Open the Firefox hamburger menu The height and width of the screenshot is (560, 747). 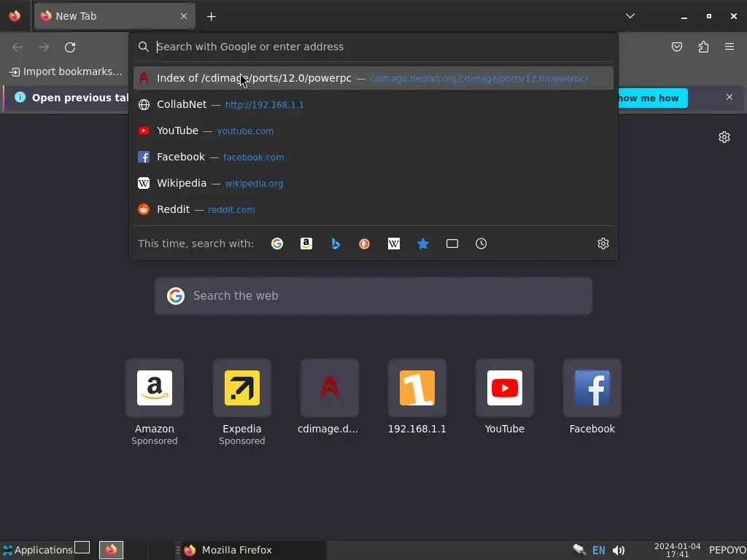(729, 47)
